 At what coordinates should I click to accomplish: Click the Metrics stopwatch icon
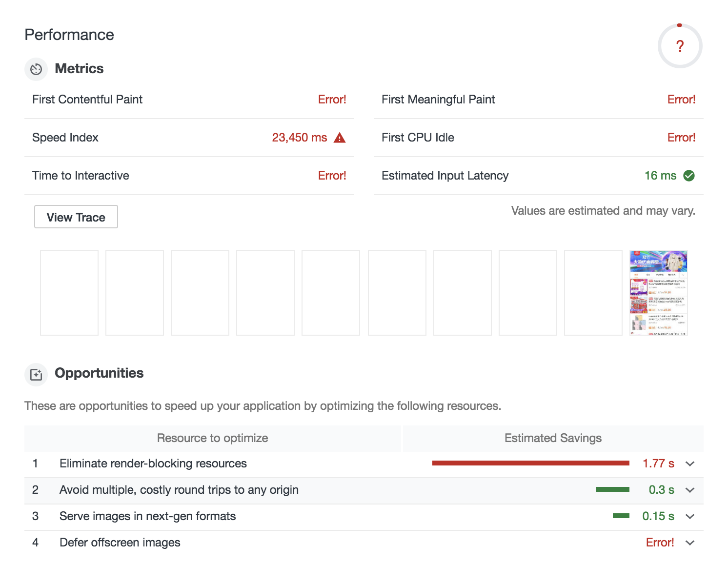(x=36, y=69)
